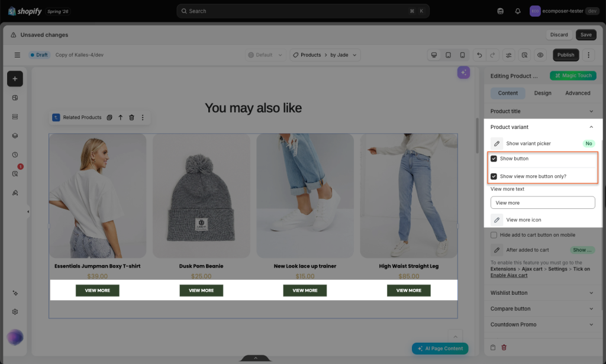
Task: Expand the Wishlist button section
Action: (x=541, y=293)
